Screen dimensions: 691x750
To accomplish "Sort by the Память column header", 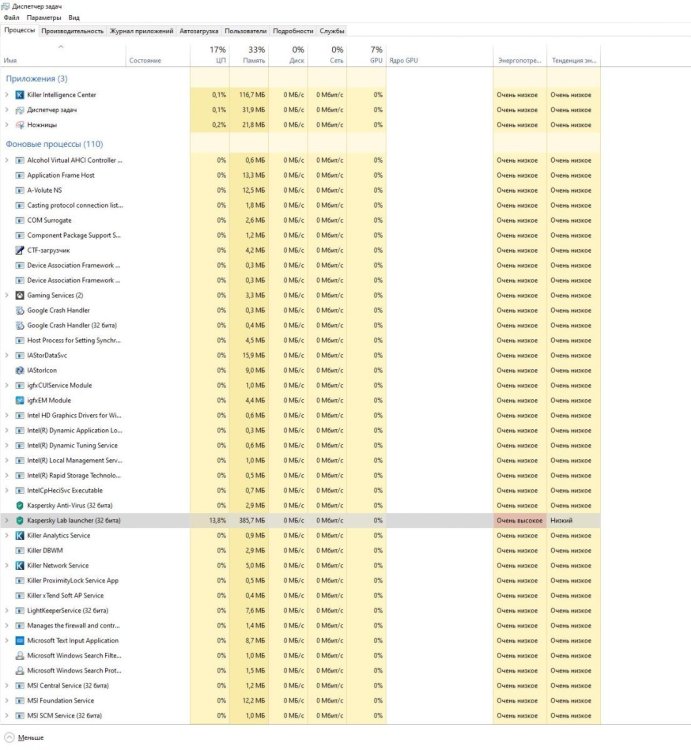I will pyautogui.click(x=249, y=55).
